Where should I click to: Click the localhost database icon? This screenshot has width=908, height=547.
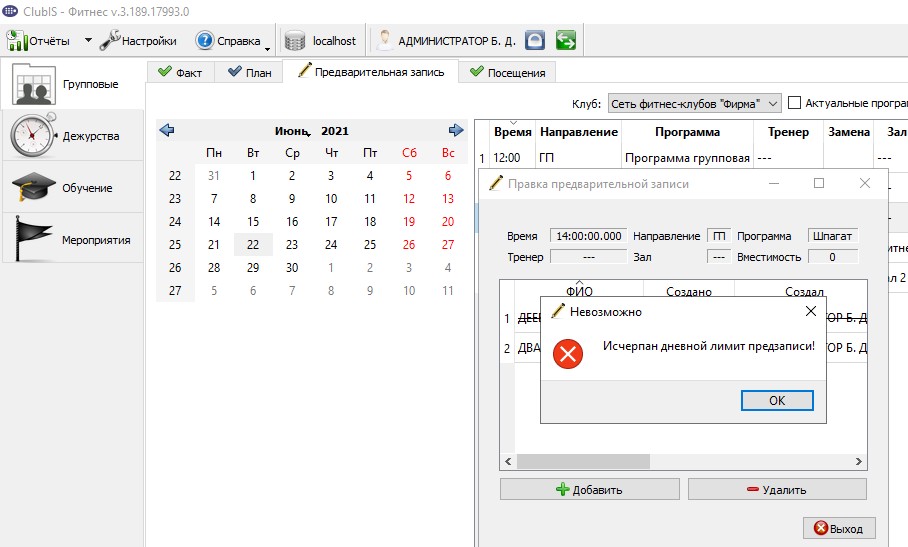(x=295, y=41)
